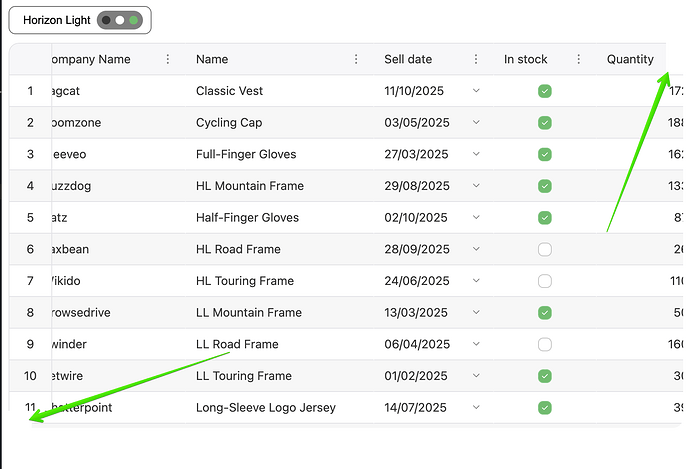Uncheck In stock for Full-Finger Gloves
690x469 pixels.
[545, 154]
